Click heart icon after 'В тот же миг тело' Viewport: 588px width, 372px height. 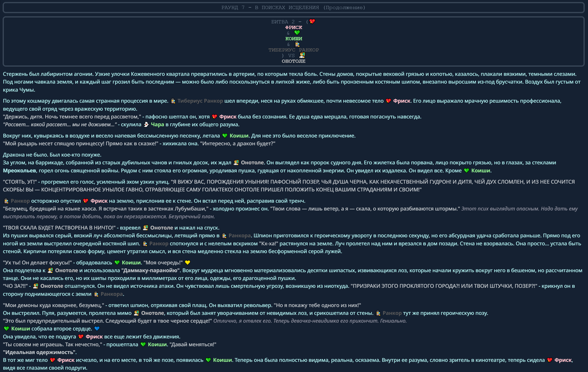53,360
